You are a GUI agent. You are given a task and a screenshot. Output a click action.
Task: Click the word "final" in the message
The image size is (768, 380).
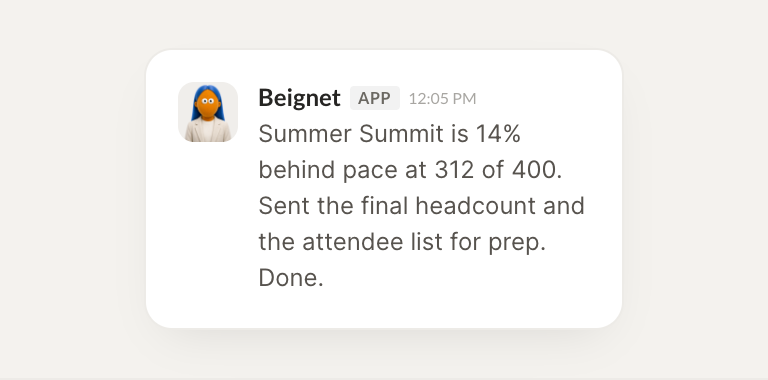tap(384, 206)
